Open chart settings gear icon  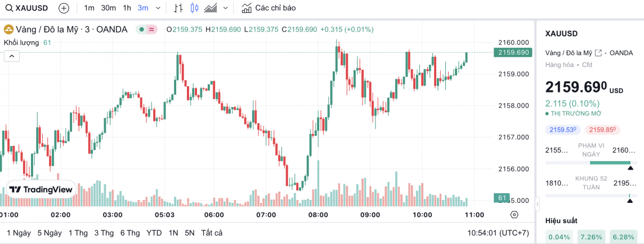514,215
